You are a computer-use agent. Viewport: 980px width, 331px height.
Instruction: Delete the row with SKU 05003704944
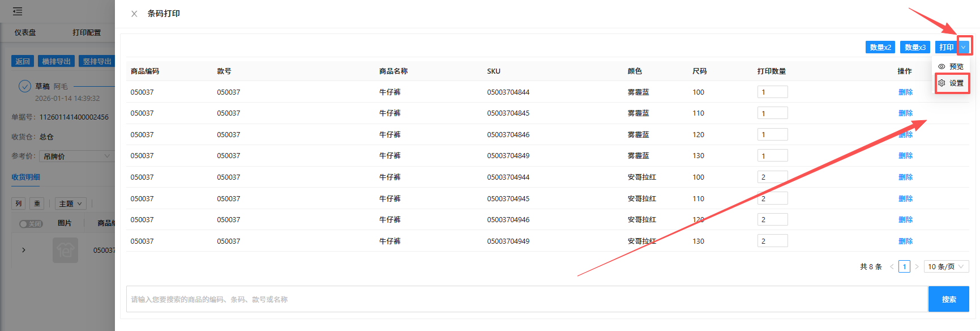(905, 177)
